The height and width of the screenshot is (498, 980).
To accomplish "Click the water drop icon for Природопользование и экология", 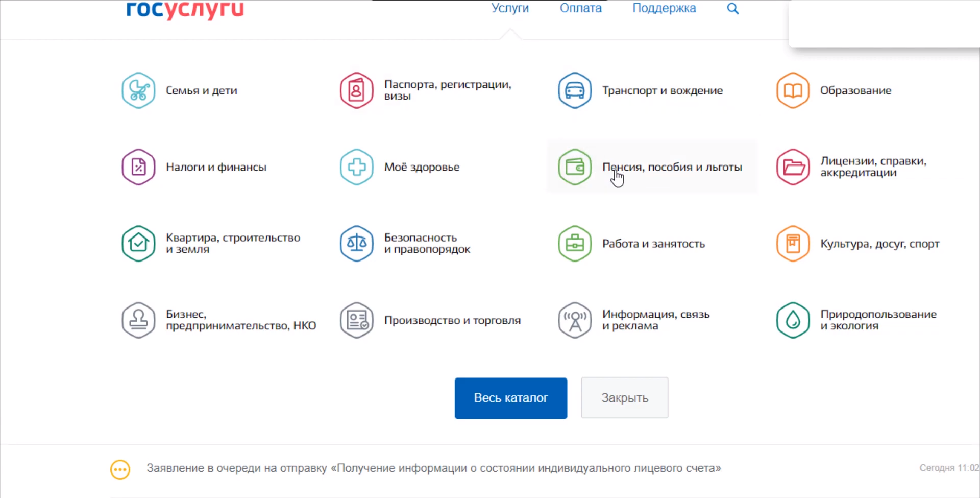I will click(x=793, y=320).
